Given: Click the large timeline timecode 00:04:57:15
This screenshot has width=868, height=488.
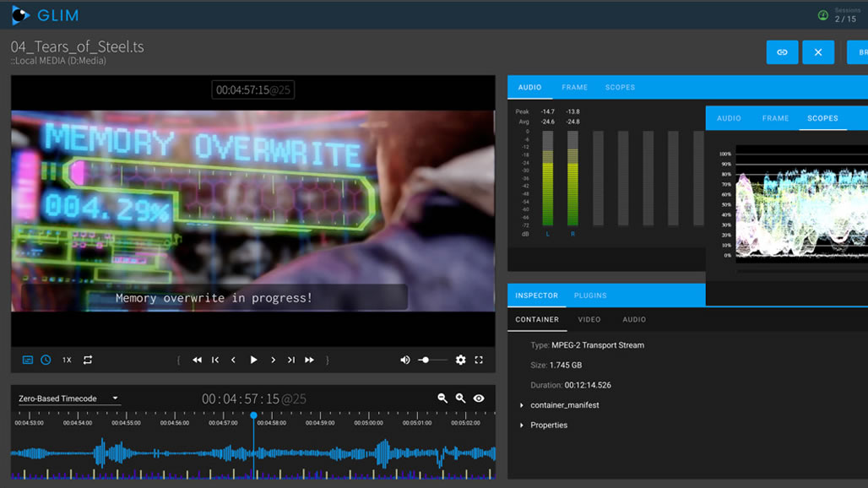Looking at the screenshot, I should [253, 399].
